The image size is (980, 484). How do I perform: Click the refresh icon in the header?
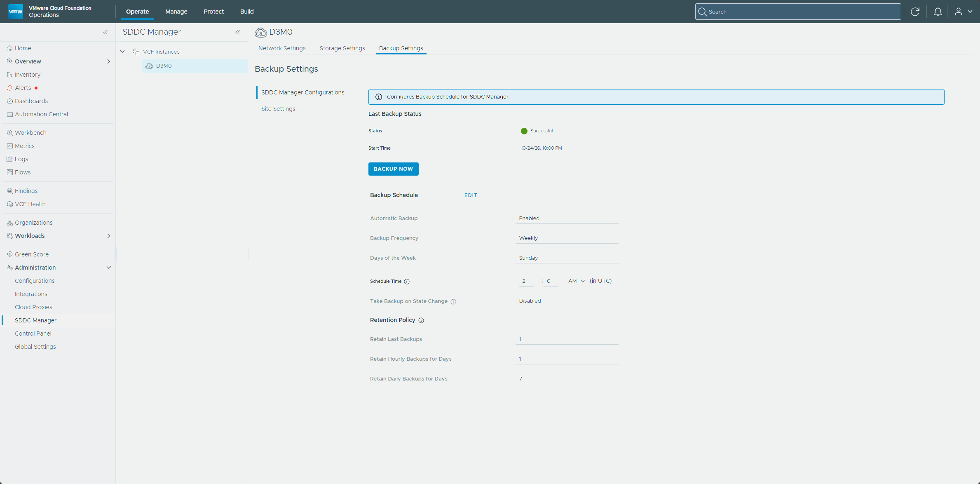pyautogui.click(x=915, y=12)
